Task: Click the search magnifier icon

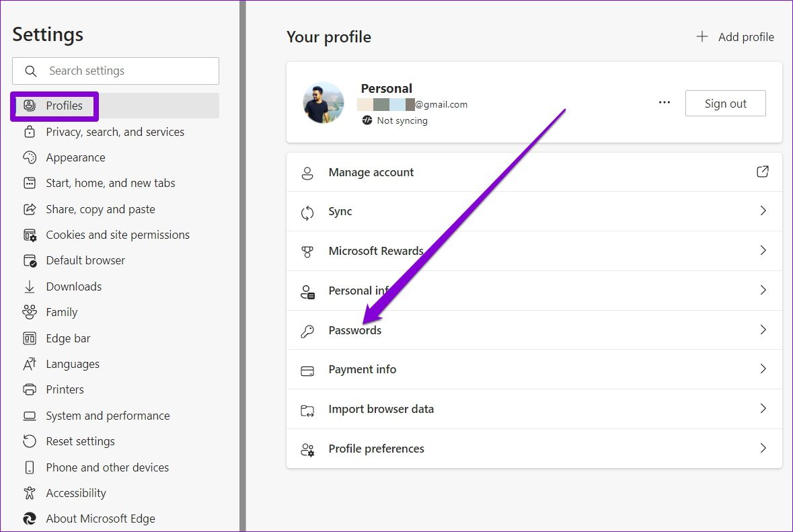Action: click(x=31, y=71)
